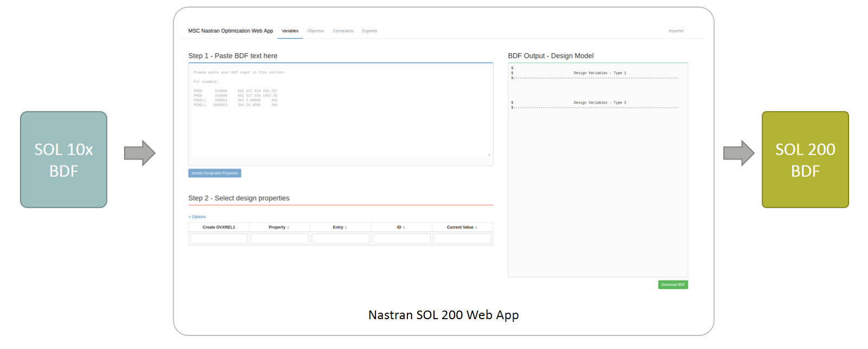
Task: Grab the BDF text area resize handle
Action: pyautogui.click(x=489, y=155)
